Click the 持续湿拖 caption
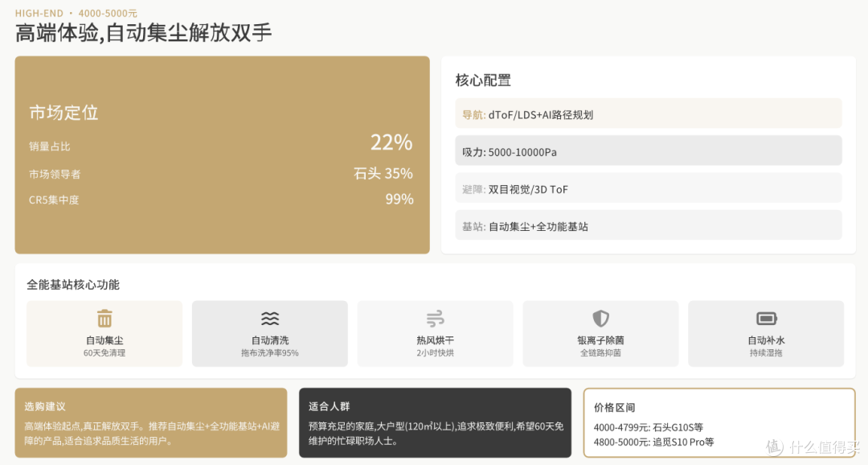The width and height of the screenshot is (868, 465). (x=766, y=353)
